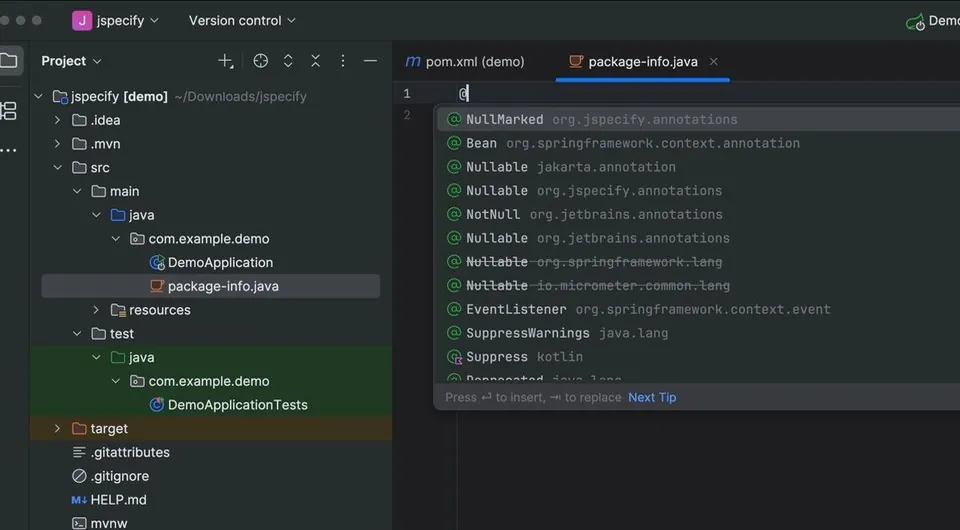
Task: Click the ~/Downloads/jspecify path text
Action: (241, 97)
